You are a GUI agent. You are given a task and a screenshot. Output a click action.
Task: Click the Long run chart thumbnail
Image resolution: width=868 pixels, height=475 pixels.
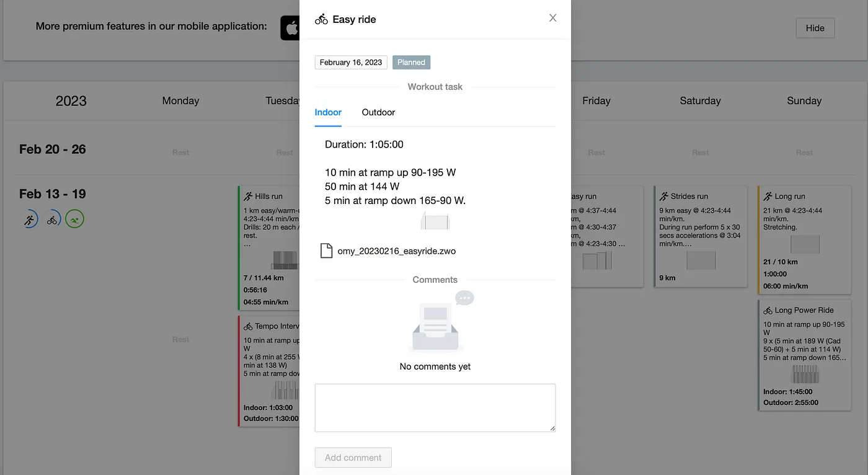click(x=805, y=244)
